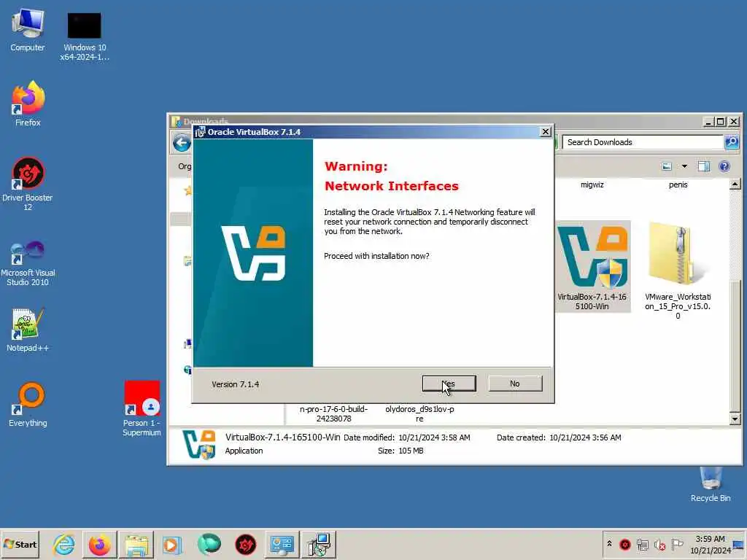Confirm installation with the Yes button
Screen dimensions: 747x560
(x=449, y=384)
